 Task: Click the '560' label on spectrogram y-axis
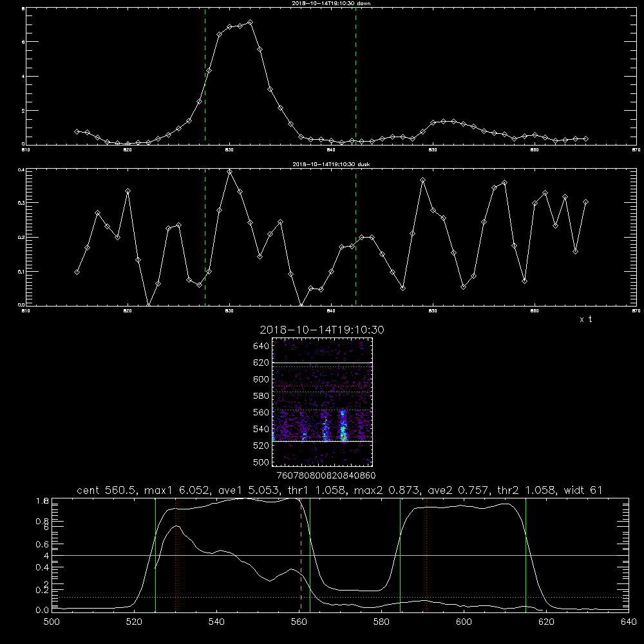pos(261,412)
